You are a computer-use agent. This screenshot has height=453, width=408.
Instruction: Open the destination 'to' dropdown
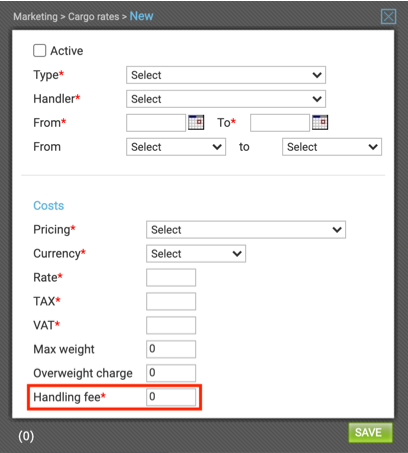[332, 147]
